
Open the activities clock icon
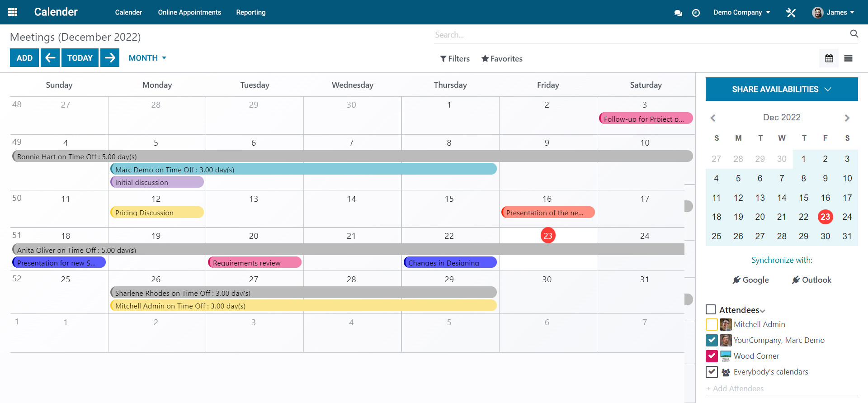coord(696,13)
